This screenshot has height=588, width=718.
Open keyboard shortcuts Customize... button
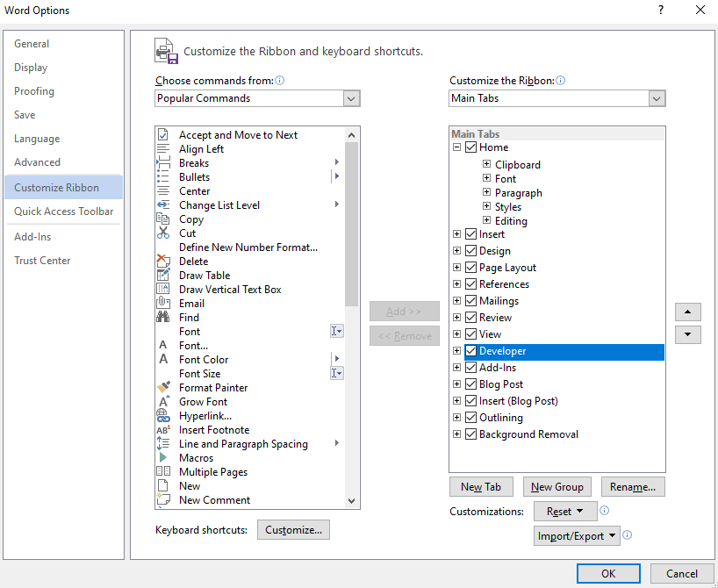pyautogui.click(x=293, y=530)
